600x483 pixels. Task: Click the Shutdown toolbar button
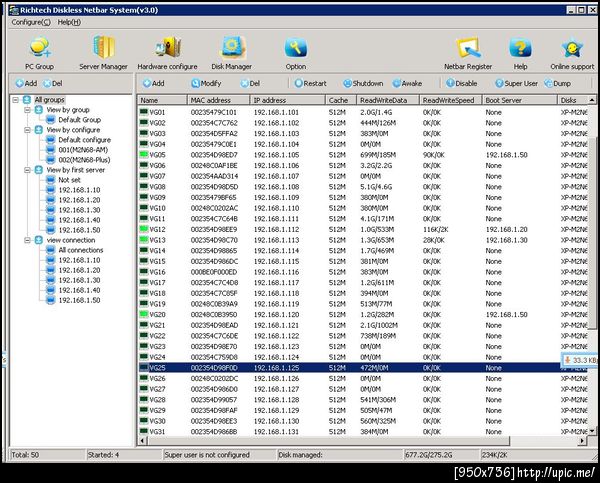point(363,83)
